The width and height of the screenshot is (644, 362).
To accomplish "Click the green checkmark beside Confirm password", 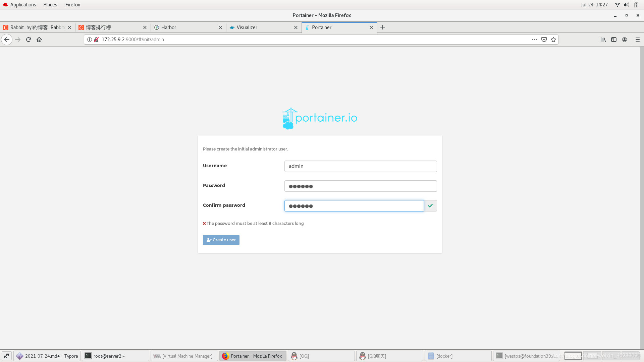I will click(x=430, y=206).
